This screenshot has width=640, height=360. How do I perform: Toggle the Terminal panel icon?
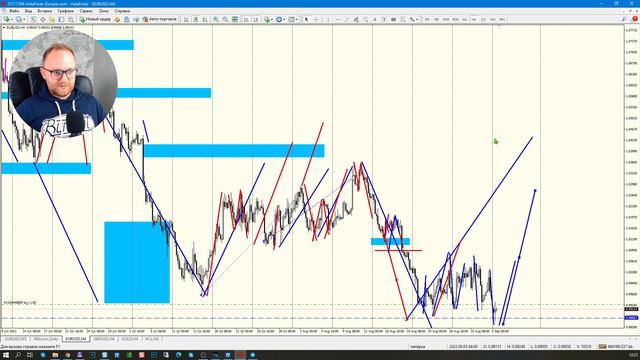coord(61,19)
